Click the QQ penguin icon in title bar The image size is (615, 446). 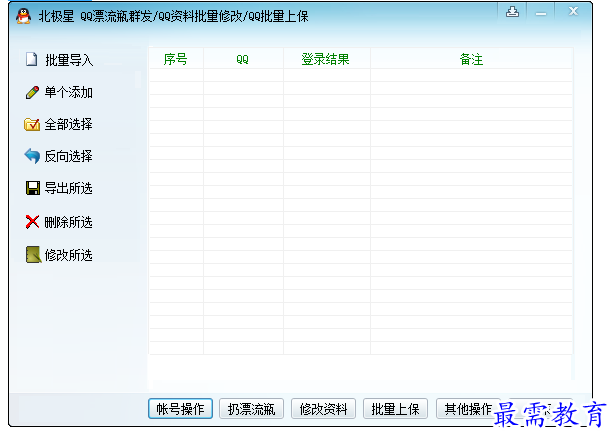[24, 16]
